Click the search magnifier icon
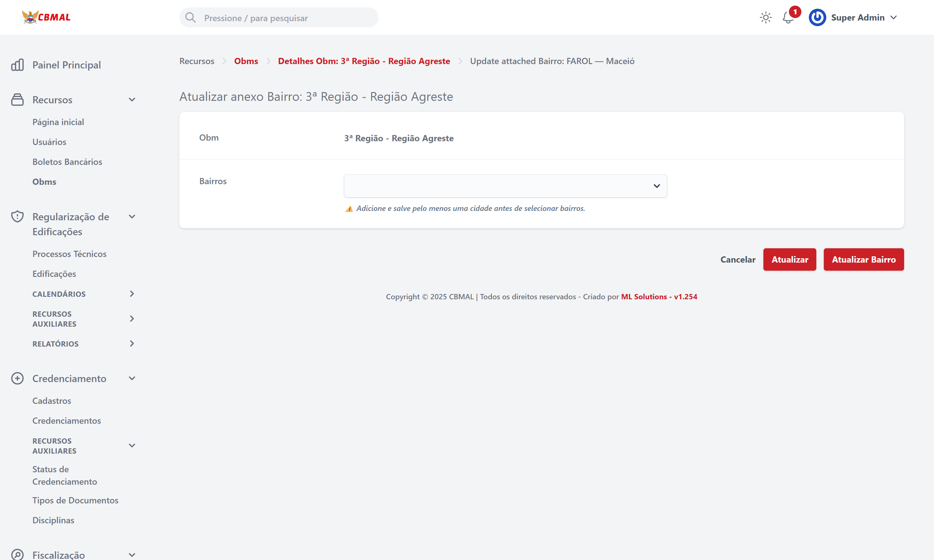 [191, 17]
